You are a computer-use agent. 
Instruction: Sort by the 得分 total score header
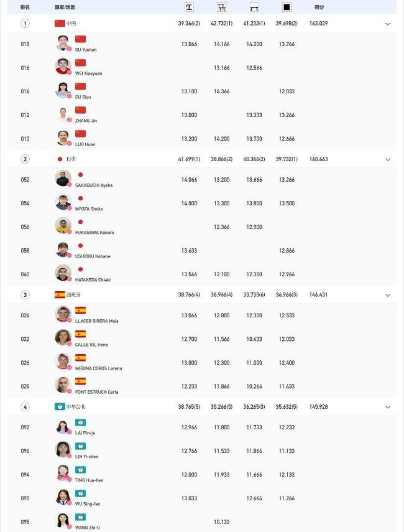[319, 7]
